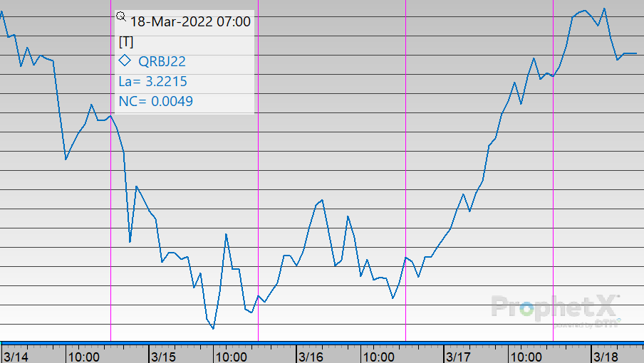
Task: Pick the 3/17 date label on axis
Action: pyautogui.click(x=457, y=355)
